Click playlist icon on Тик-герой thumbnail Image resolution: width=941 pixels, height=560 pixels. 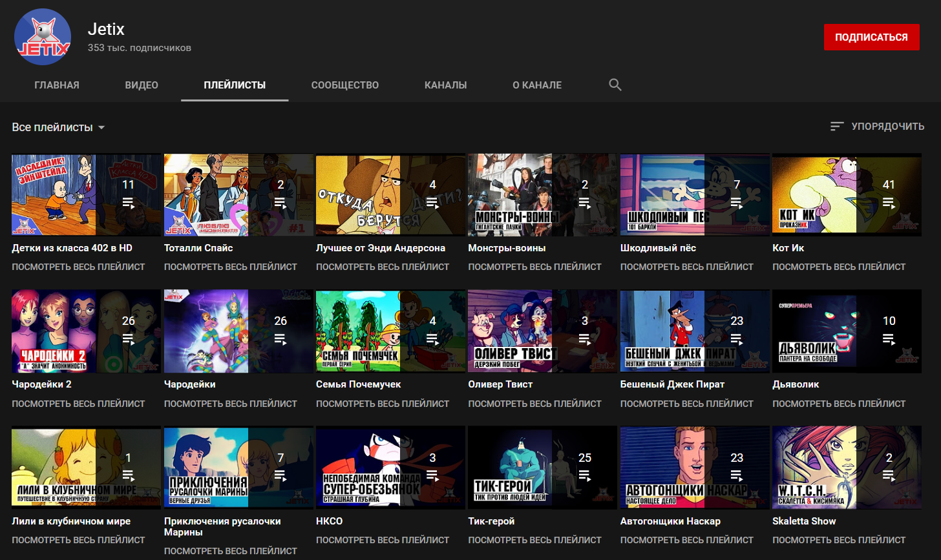click(x=584, y=476)
